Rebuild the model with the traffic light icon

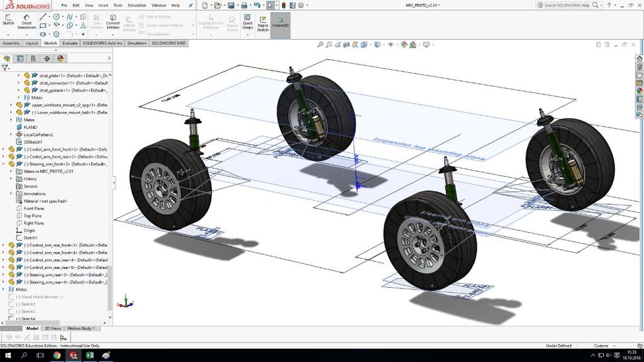pyautogui.click(x=284, y=5)
